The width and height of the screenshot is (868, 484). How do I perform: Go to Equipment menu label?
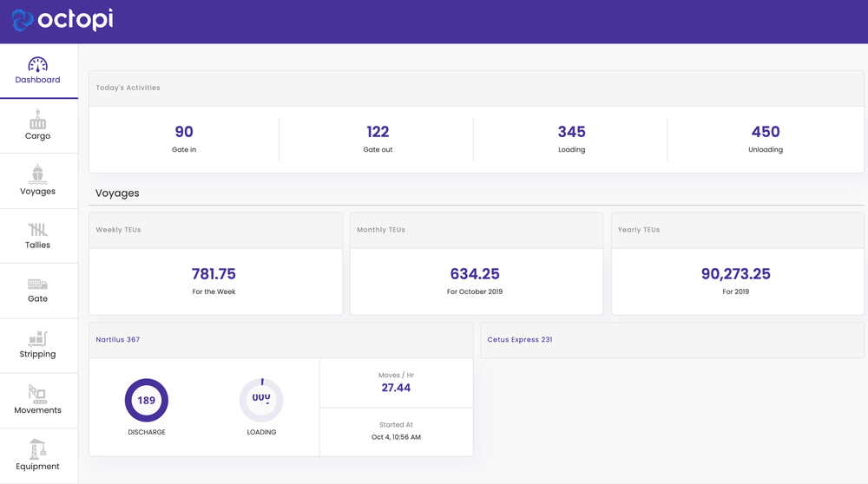point(37,467)
